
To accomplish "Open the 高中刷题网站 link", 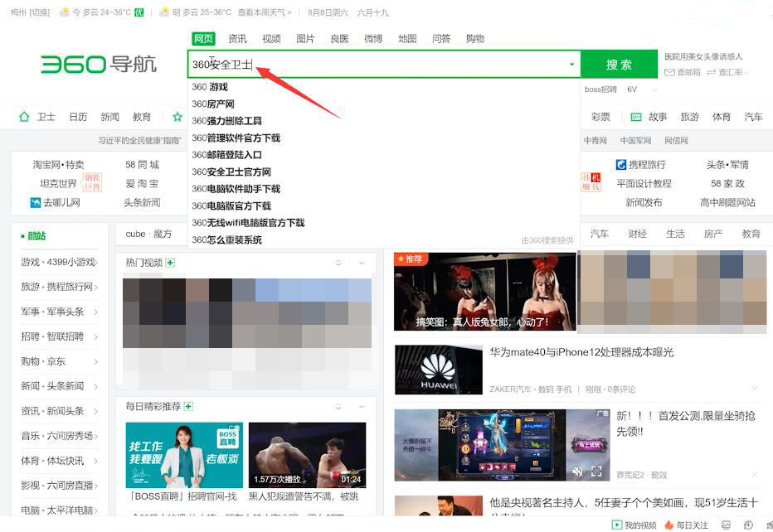I will [727, 202].
